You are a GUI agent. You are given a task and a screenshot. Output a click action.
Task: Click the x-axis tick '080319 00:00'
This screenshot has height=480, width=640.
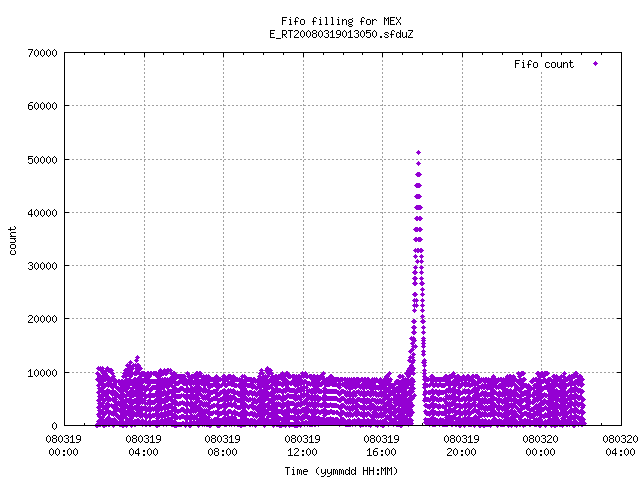tap(63, 446)
